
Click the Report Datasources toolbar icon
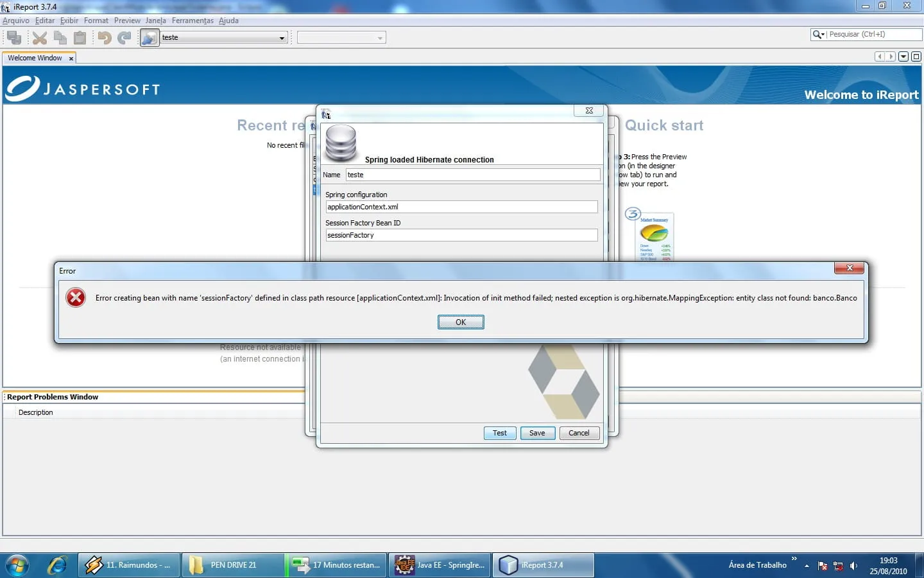tap(150, 38)
